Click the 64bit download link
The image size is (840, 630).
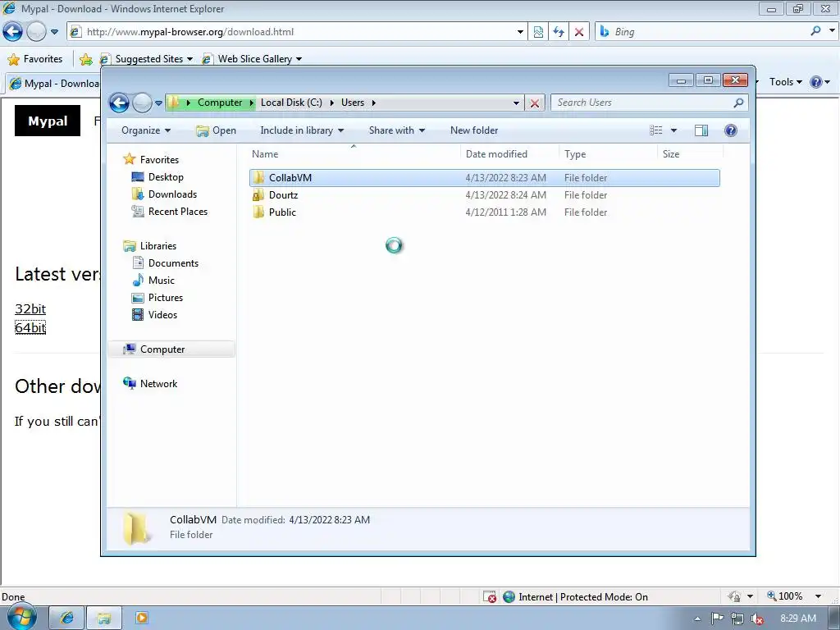tap(30, 326)
